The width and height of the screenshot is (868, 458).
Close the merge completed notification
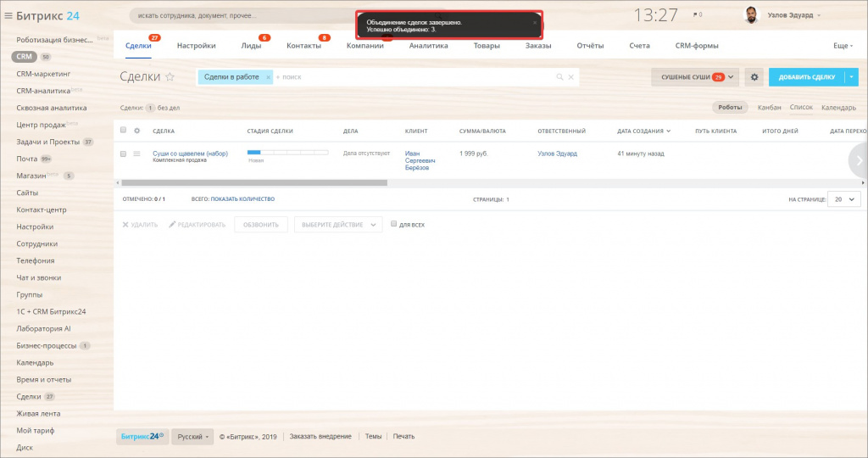[x=535, y=23]
